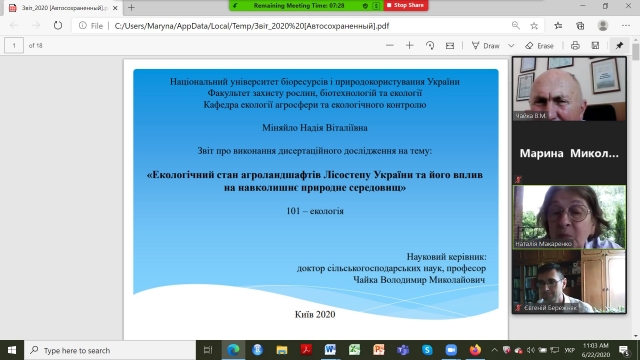Open the taskbar clock and date
This screenshot has width=640, height=360.
click(x=596, y=350)
